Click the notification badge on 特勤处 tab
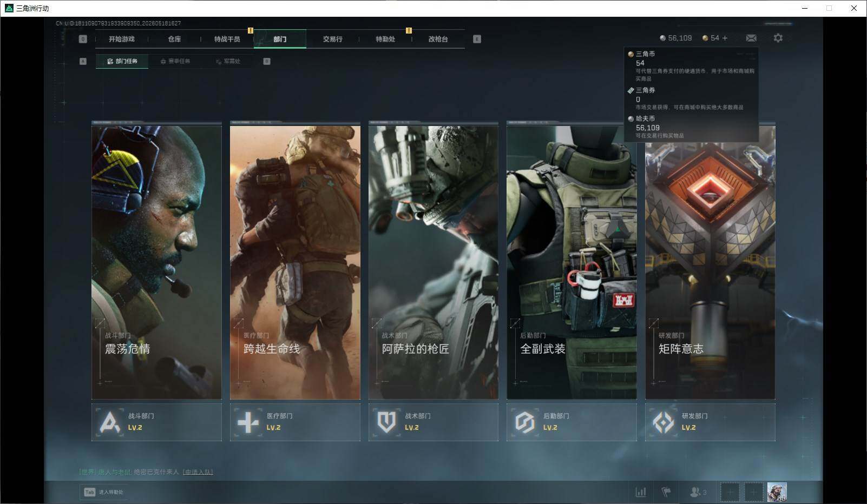The image size is (867, 504). tap(409, 30)
